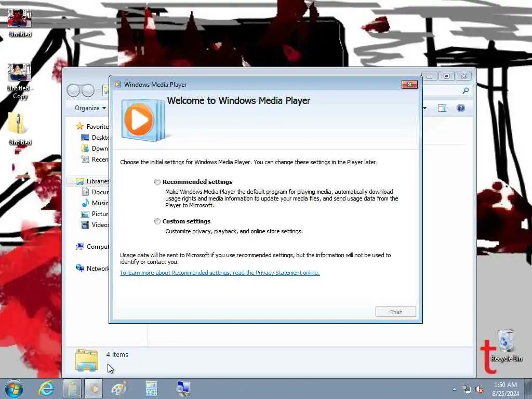Open the Privacy Statement online link
The width and height of the screenshot is (532, 399).
220,273
